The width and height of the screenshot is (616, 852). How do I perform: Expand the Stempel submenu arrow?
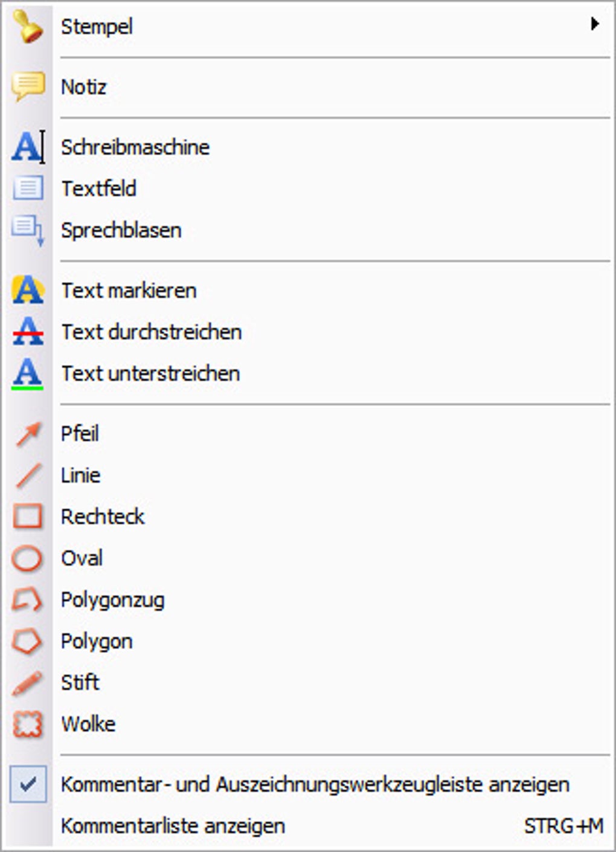[x=595, y=24]
